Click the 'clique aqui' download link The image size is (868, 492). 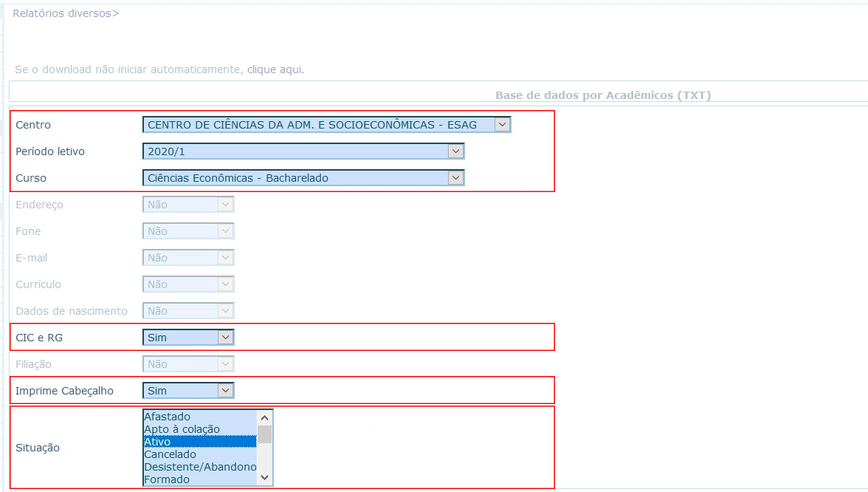pyautogui.click(x=275, y=69)
